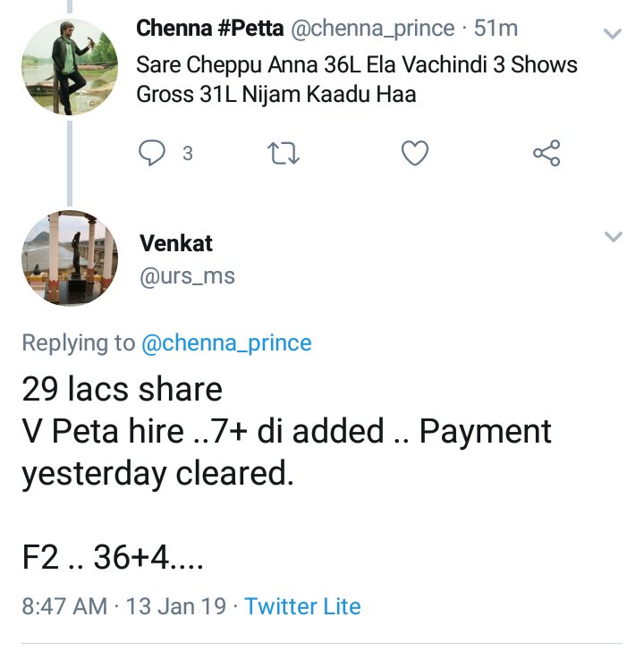Like Chenna's tweet with the heart icon

tap(415, 153)
